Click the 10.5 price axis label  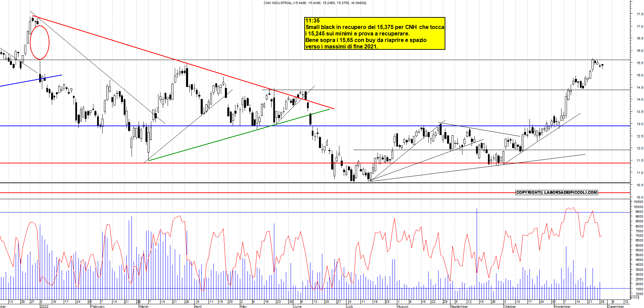click(x=640, y=185)
